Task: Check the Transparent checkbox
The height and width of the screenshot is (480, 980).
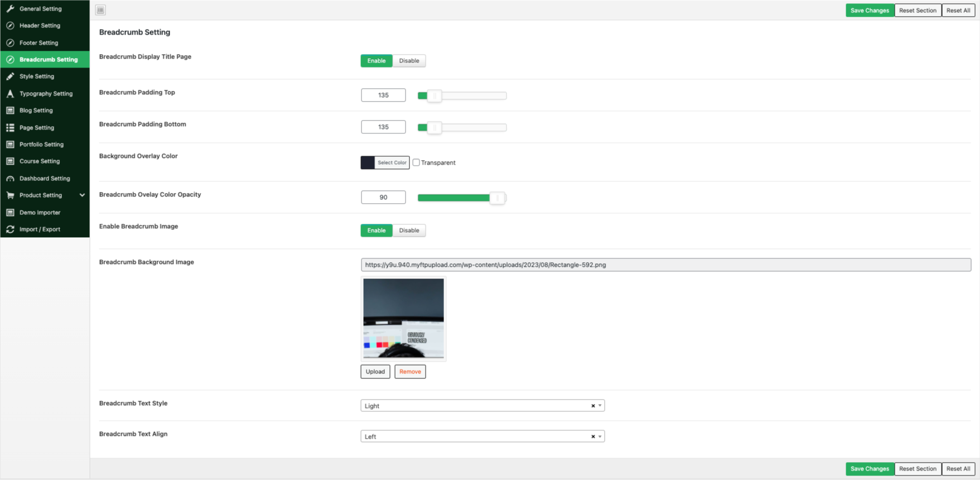Action: pos(416,162)
